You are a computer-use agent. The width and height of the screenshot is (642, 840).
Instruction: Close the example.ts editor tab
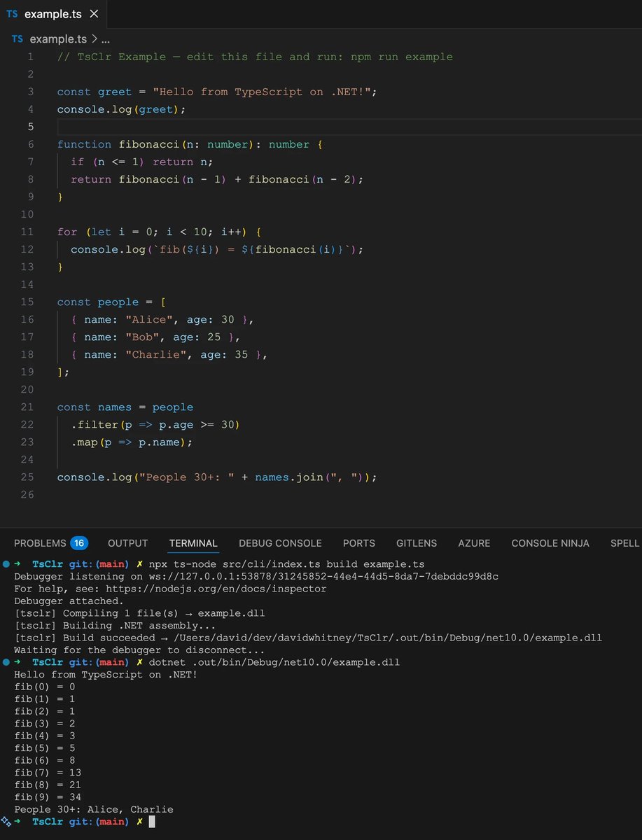pos(95,14)
